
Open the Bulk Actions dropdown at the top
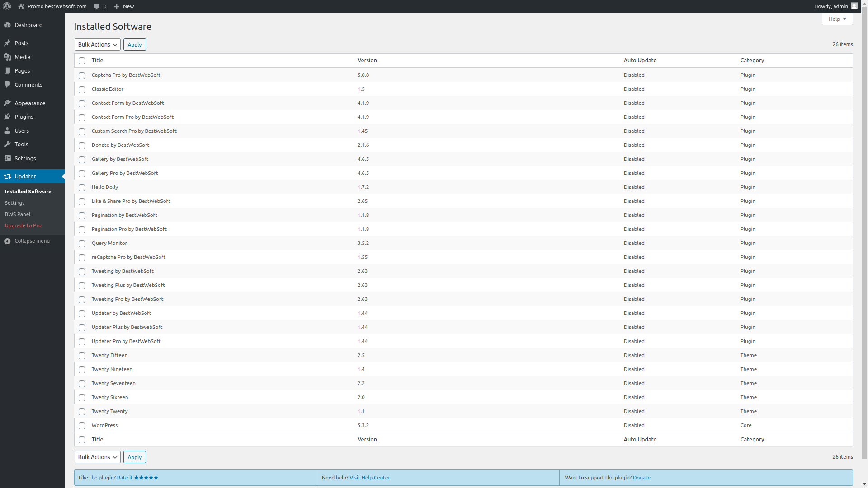(x=97, y=44)
